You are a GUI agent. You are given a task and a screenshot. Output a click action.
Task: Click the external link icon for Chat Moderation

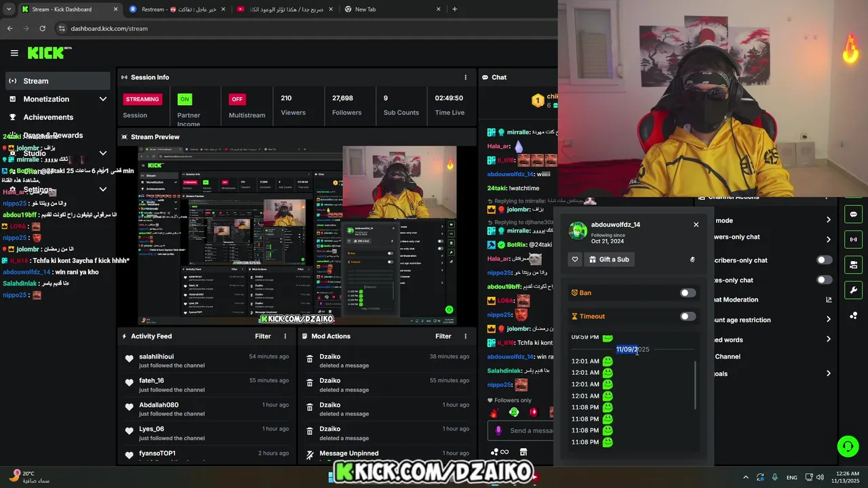click(828, 300)
